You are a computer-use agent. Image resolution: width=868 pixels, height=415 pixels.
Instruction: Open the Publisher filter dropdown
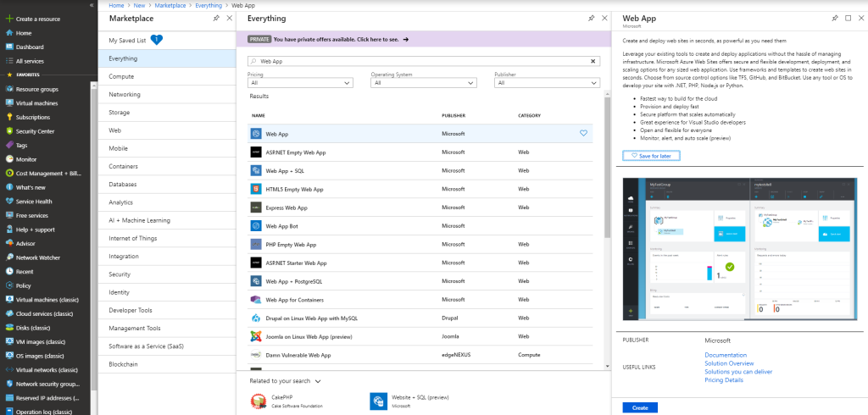tap(547, 83)
